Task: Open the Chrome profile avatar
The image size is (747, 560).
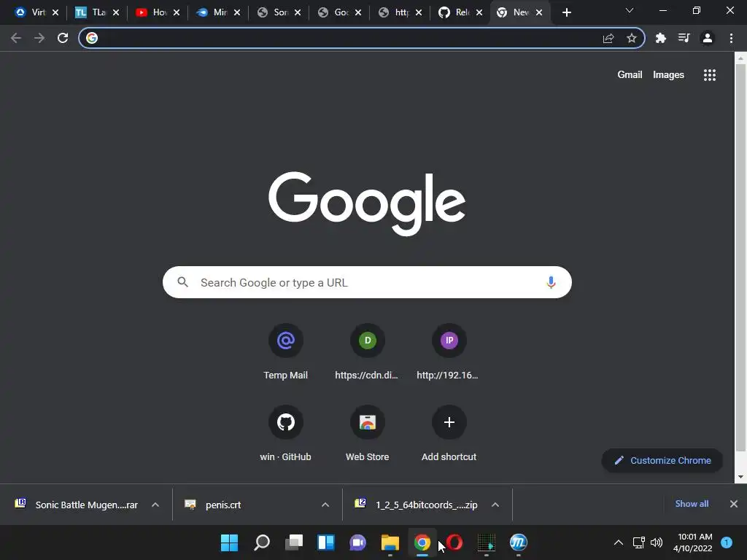Action: (708, 38)
